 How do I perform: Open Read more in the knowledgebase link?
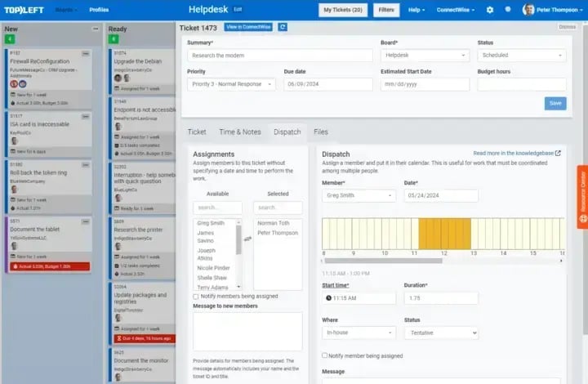click(x=516, y=153)
